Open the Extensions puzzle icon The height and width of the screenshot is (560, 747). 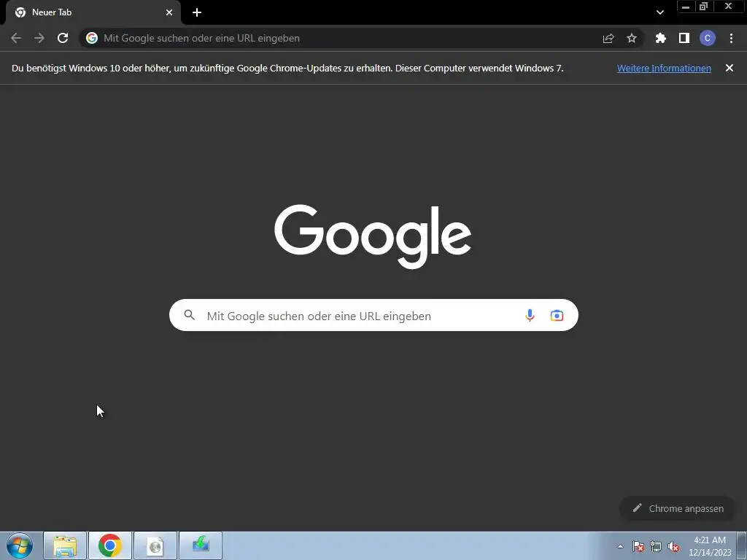click(x=661, y=38)
